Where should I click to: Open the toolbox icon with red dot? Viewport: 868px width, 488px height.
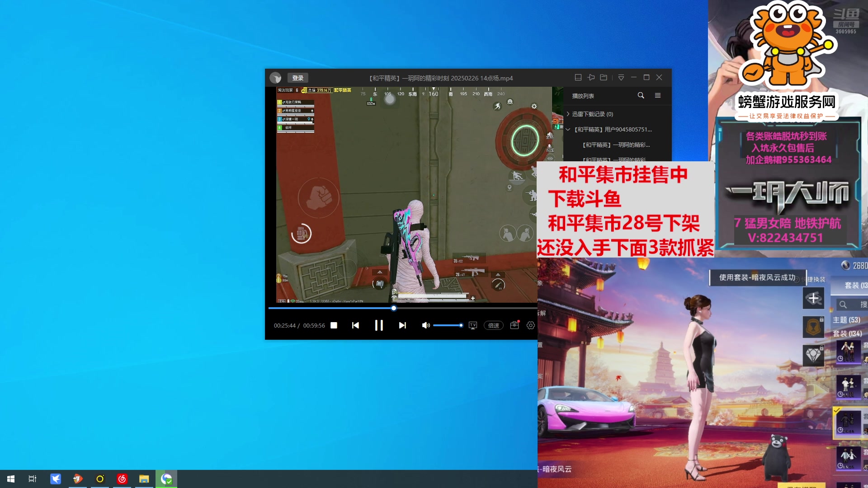point(514,325)
